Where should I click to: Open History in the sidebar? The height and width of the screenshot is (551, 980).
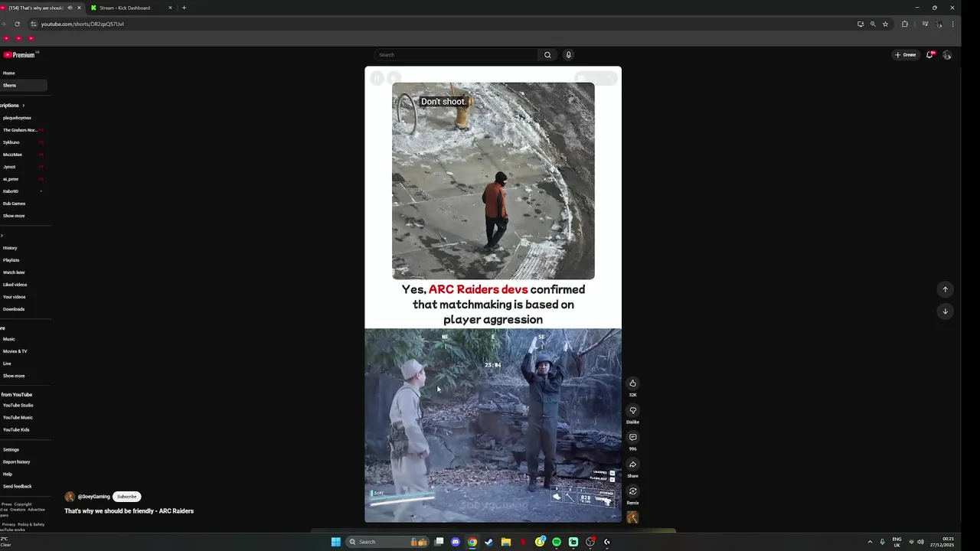pos(10,248)
